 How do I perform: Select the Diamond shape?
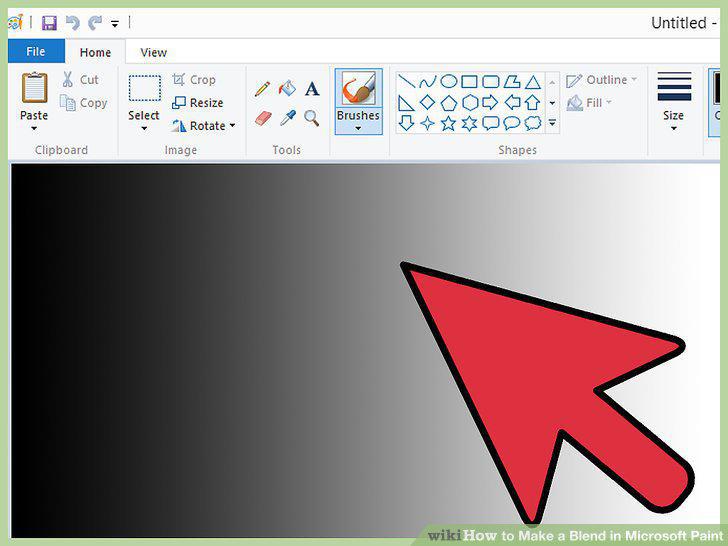(x=427, y=103)
